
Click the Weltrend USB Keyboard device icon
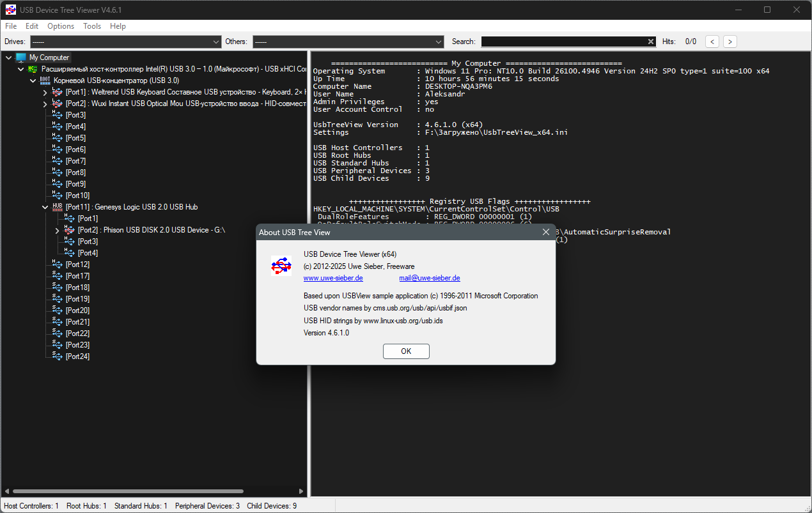click(x=58, y=92)
